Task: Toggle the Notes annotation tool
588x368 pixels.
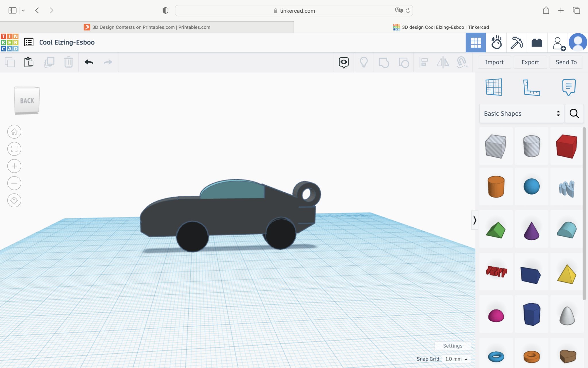Action: coord(344,62)
